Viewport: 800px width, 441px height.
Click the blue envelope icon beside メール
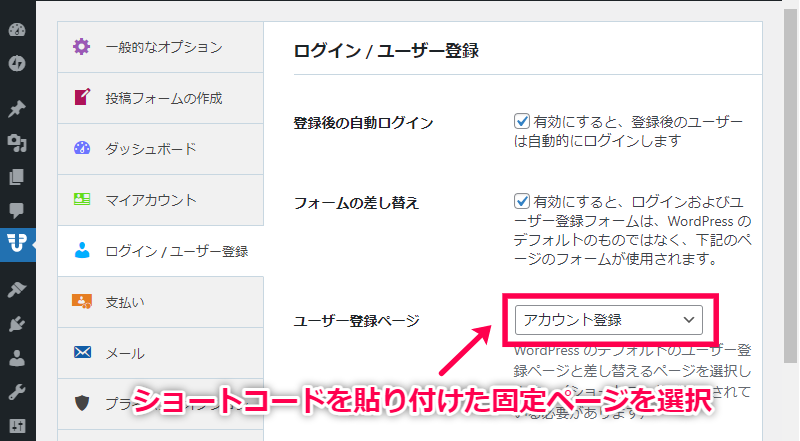(82, 352)
